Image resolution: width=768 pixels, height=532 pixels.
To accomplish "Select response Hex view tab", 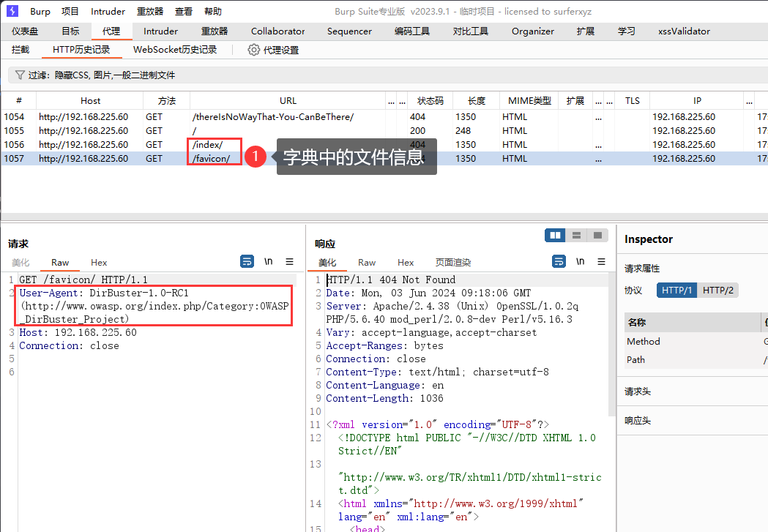I will [x=406, y=262].
